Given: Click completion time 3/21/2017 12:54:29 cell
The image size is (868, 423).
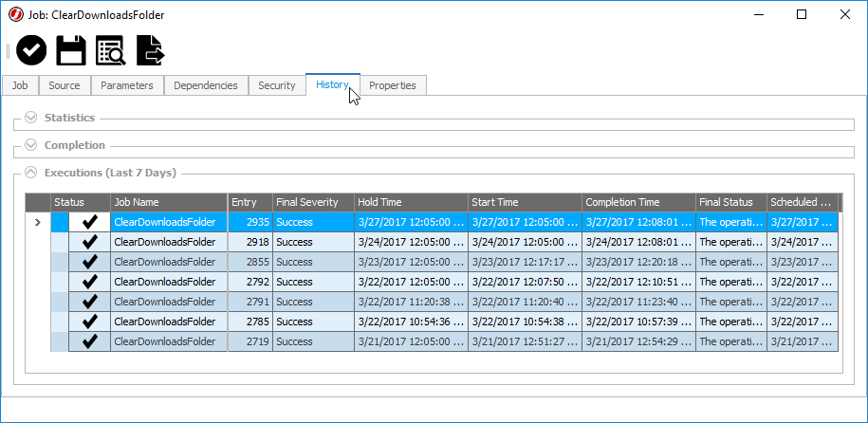Looking at the screenshot, I should point(638,341).
